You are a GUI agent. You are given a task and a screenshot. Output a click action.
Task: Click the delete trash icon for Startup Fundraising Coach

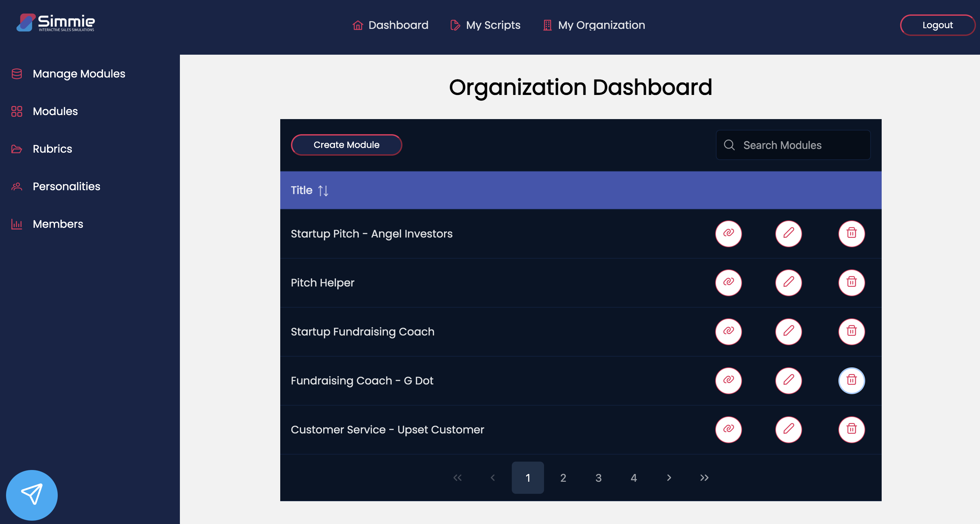(851, 331)
